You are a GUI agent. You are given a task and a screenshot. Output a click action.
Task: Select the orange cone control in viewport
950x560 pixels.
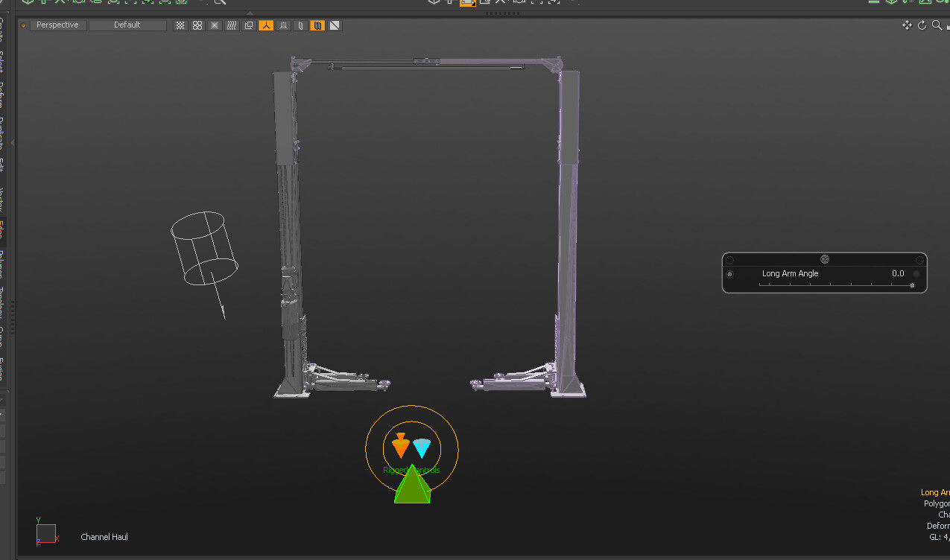pos(401,445)
